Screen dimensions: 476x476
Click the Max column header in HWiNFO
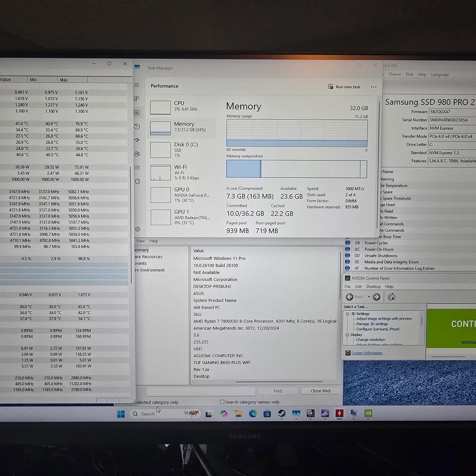tap(73, 80)
